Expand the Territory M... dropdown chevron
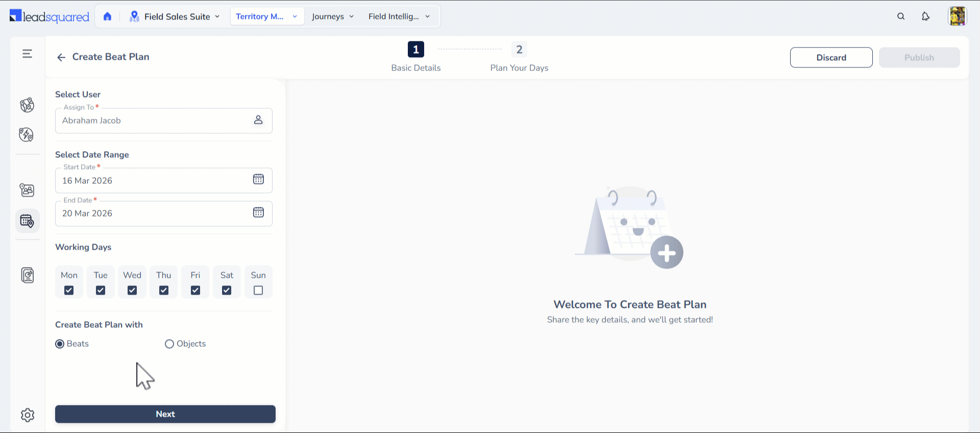Viewport: 980px width, 433px height. [295, 16]
